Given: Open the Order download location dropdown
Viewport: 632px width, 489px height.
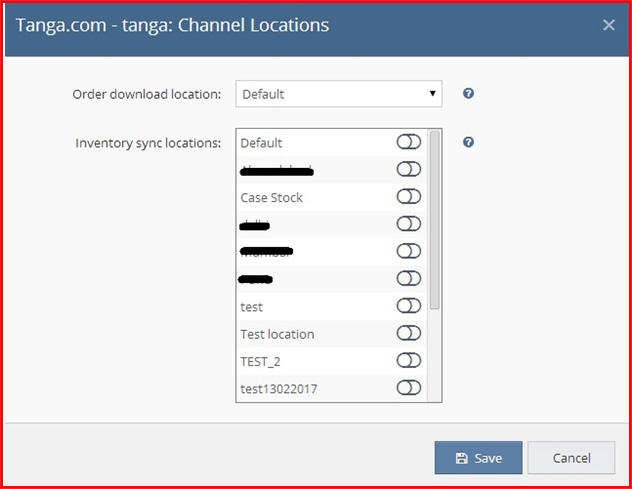Looking at the screenshot, I should [339, 94].
